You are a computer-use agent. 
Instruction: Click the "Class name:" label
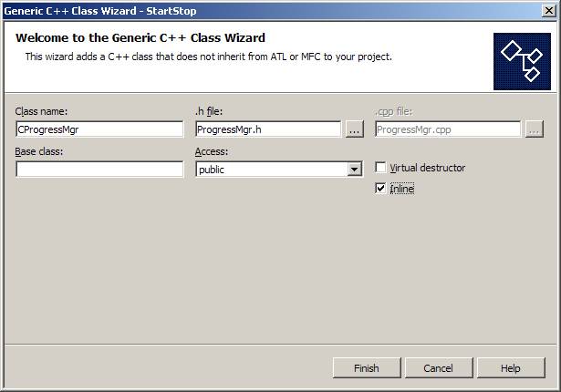pyautogui.click(x=41, y=111)
